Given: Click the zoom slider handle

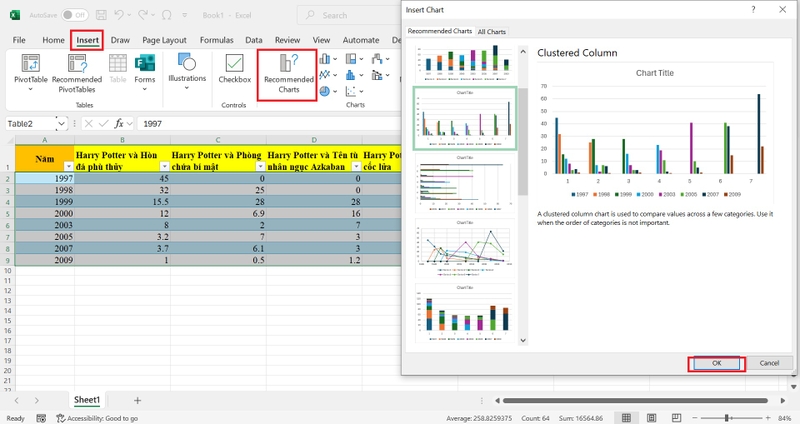Looking at the screenshot, I should pos(727,418).
